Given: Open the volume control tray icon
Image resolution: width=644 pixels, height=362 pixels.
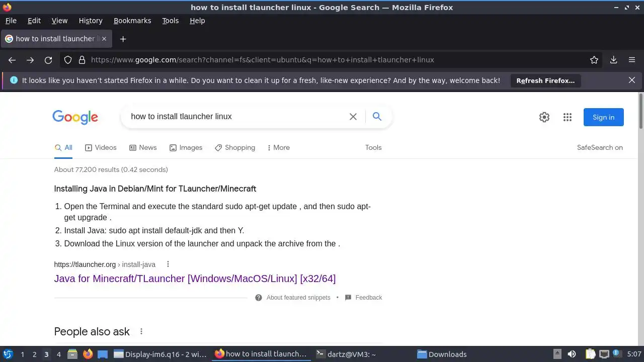Looking at the screenshot, I should click(572, 354).
